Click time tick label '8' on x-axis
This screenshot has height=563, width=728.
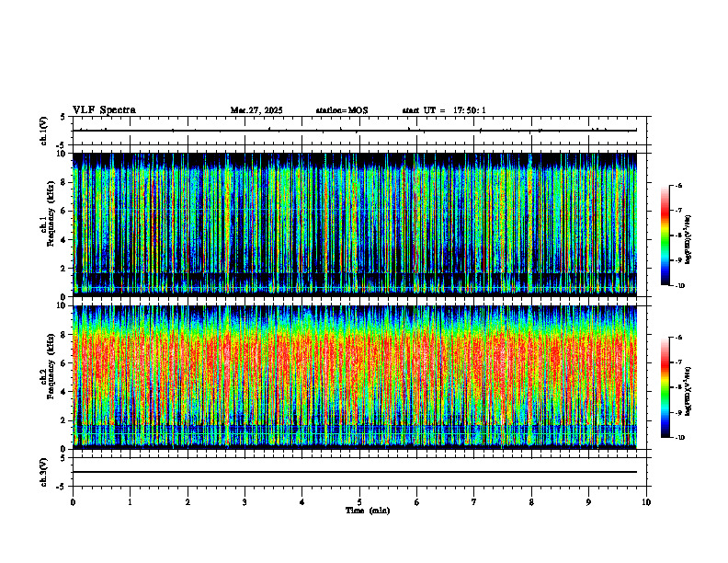pos(531,502)
